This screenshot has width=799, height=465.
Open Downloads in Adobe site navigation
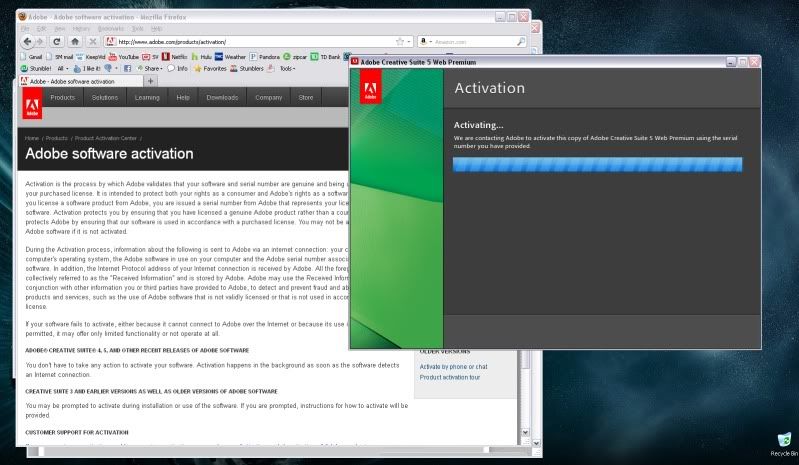pos(222,97)
